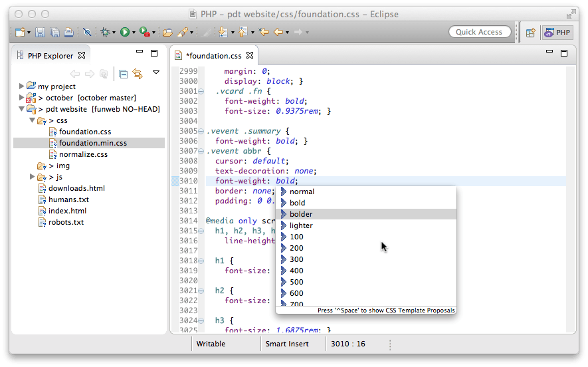588x367 pixels.
Task: Click the Open Perspective icon
Action: (x=531, y=32)
